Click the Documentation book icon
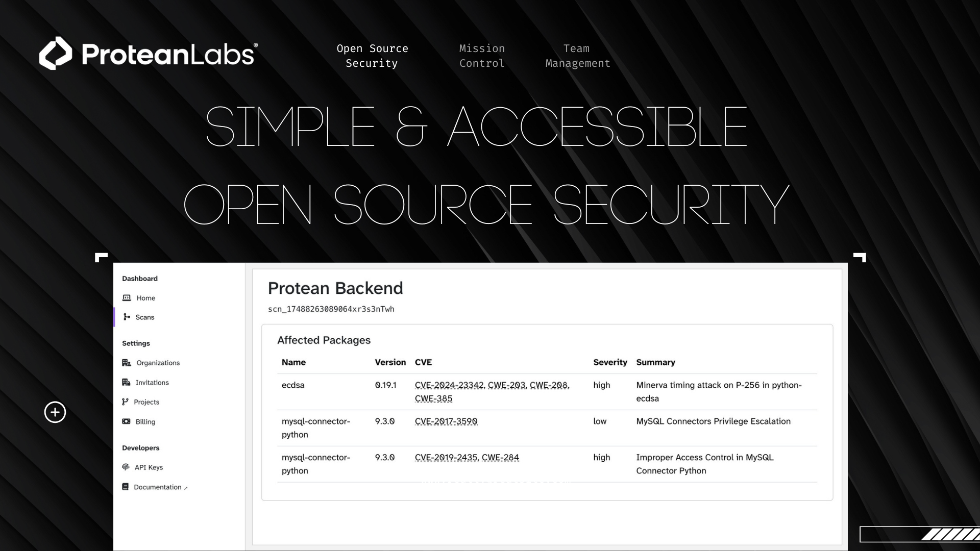The width and height of the screenshot is (980, 551). coord(125,487)
